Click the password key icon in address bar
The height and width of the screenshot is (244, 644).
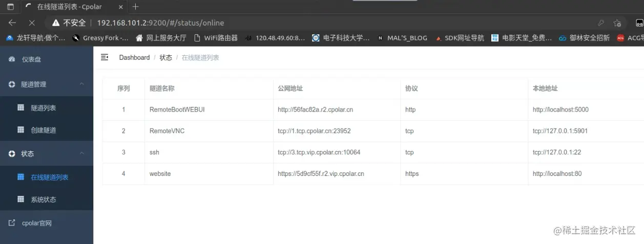(x=601, y=23)
